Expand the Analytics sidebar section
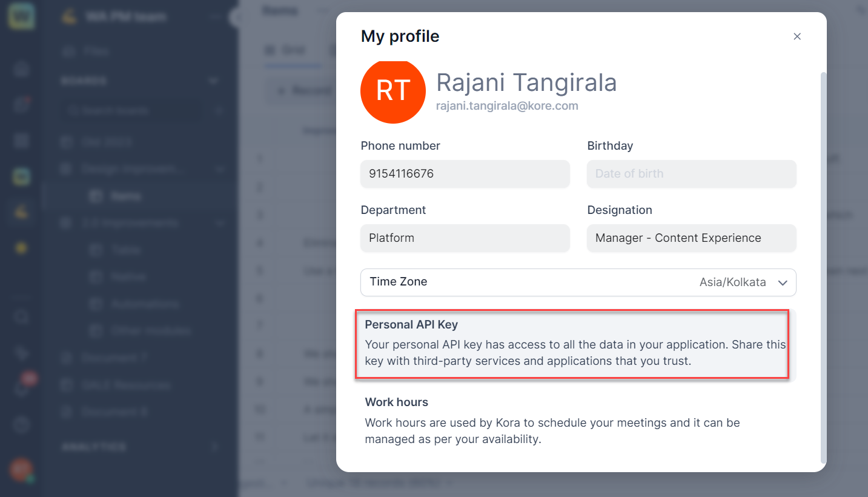This screenshot has width=868, height=497. click(x=214, y=447)
